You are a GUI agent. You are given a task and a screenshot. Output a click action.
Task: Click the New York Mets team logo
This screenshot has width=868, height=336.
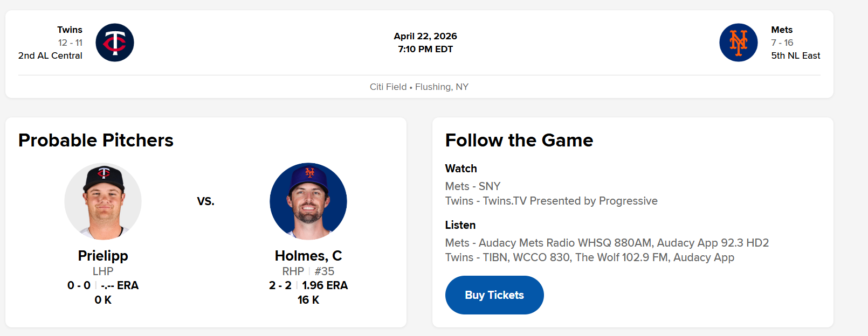point(738,43)
